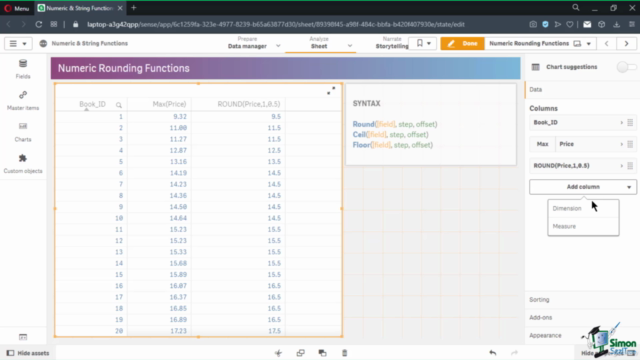The width and height of the screenshot is (640, 360).
Task: Click table cell value 9.32
Action: pos(180,116)
